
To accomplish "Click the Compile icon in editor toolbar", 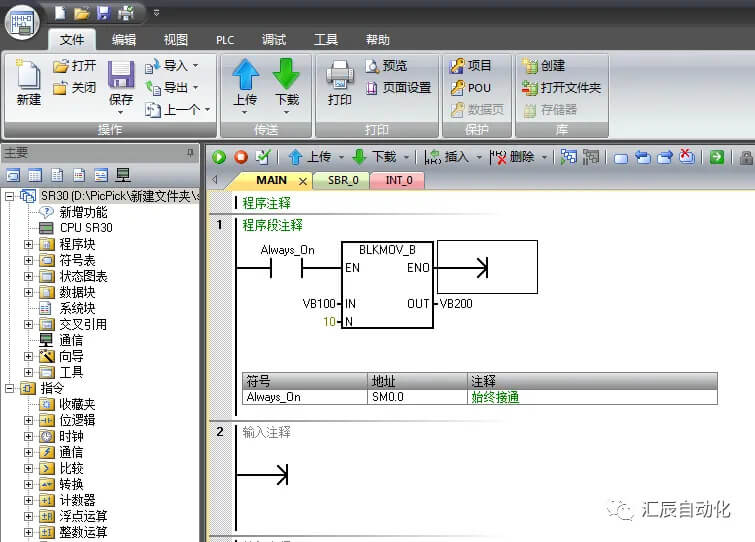I will (x=263, y=157).
